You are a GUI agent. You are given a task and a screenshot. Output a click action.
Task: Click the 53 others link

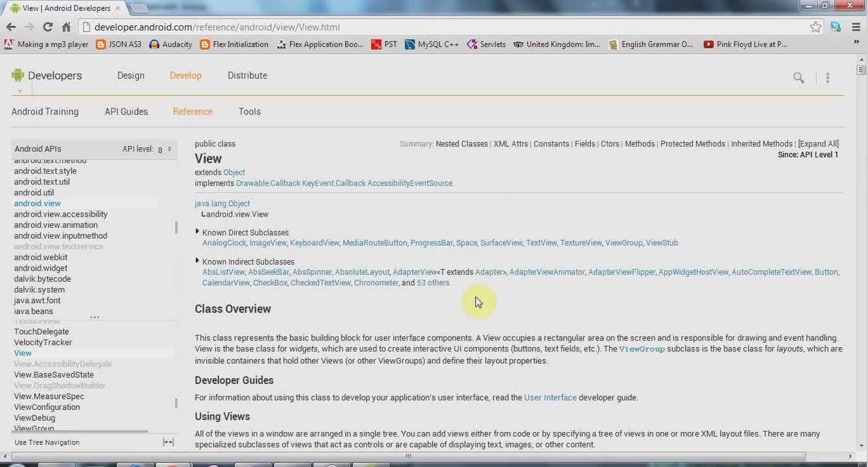pyautogui.click(x=433, y=283)
